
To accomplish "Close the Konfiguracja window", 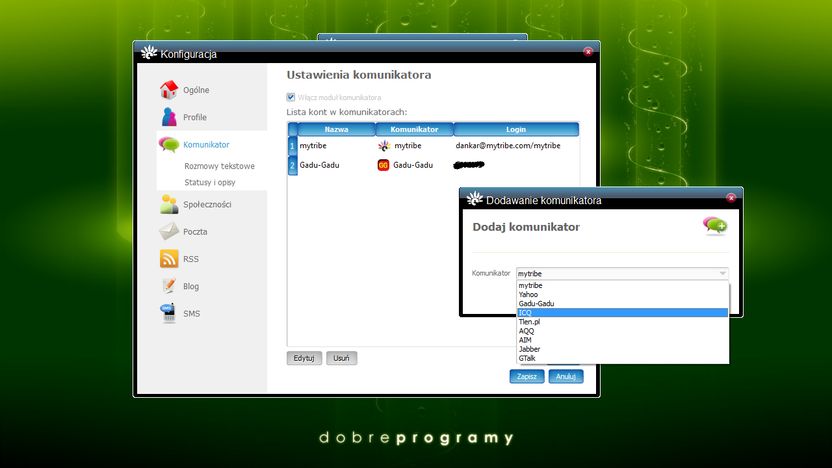I will click(x=588, y=51).
